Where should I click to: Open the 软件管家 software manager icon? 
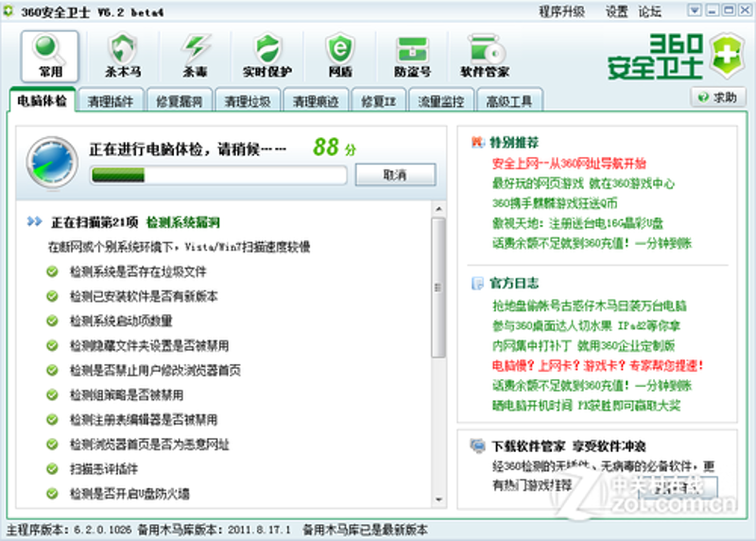pyautogui.click(x=485, y=56)
